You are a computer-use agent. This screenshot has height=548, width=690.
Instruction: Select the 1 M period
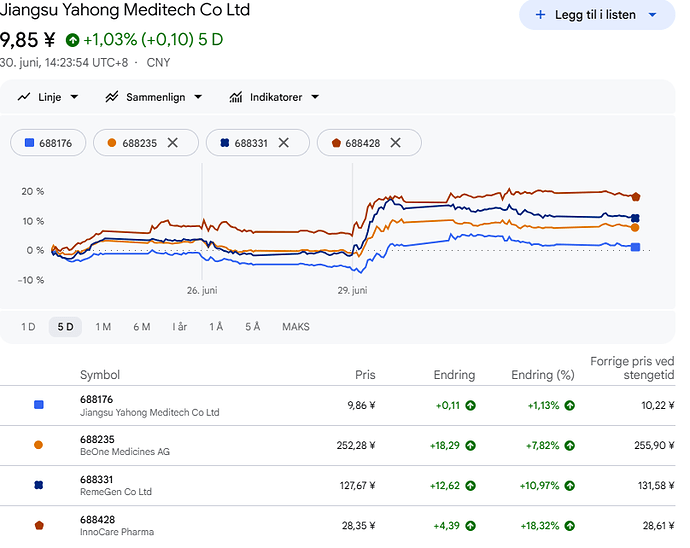point(103,327)
